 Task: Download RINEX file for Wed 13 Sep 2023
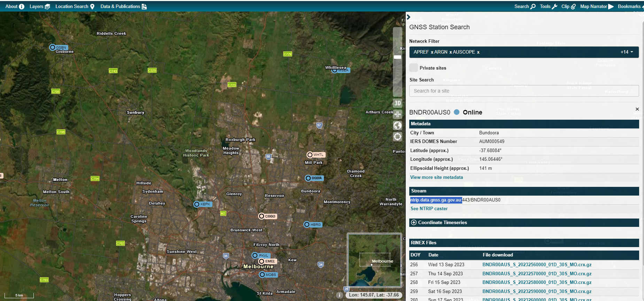(x=537, y=265)
